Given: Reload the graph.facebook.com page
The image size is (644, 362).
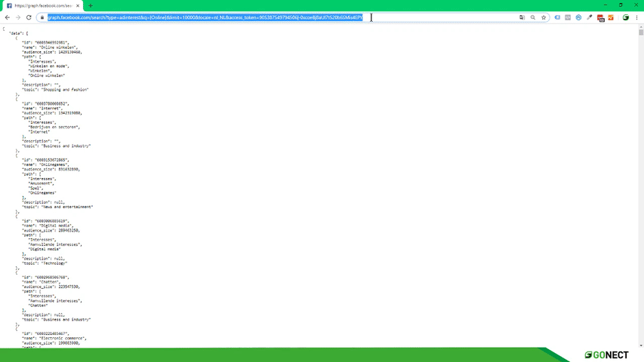Looking at the screenshot, I should tap(29, 17).
